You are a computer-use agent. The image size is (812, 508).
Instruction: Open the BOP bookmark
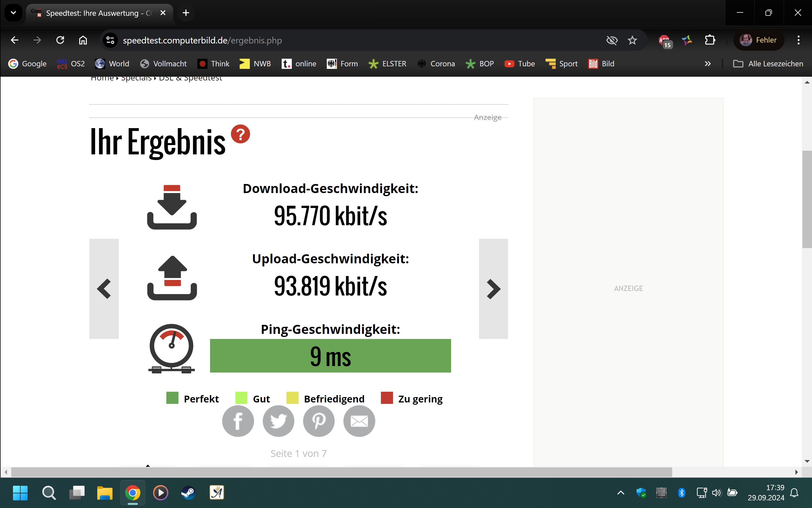click(x=480, y=63)
